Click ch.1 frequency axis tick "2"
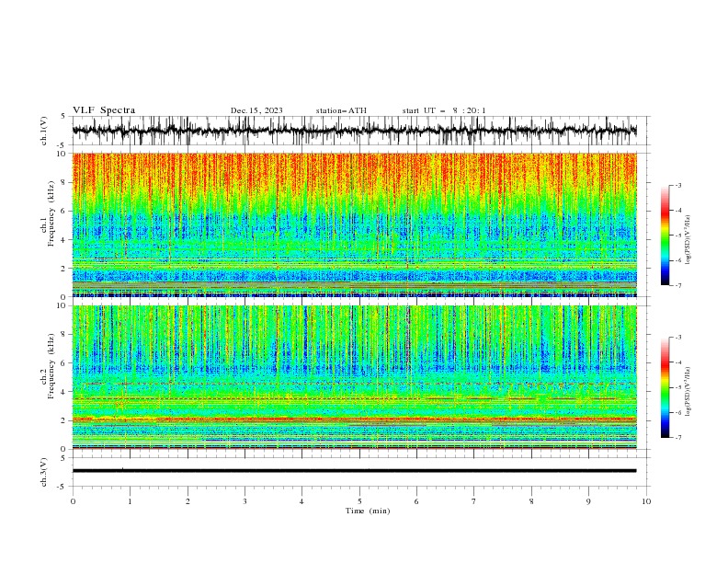Viewport: 728px width, 563px height. (64, 268)
